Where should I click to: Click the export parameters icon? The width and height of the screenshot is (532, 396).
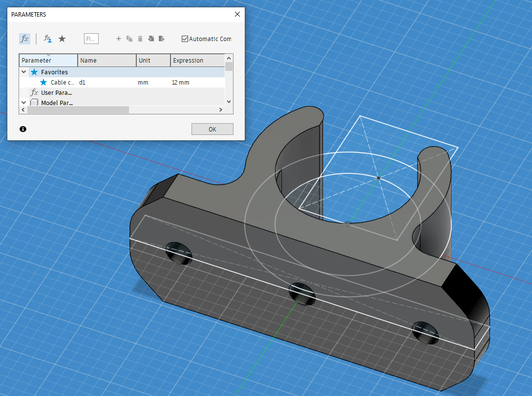tap(162, 39)
